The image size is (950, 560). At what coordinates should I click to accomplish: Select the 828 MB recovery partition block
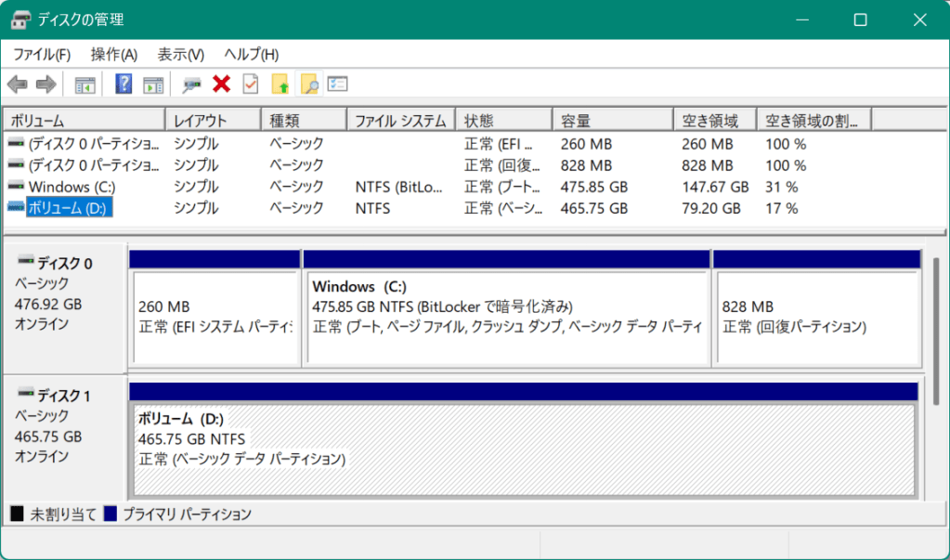tap(816, 316)
